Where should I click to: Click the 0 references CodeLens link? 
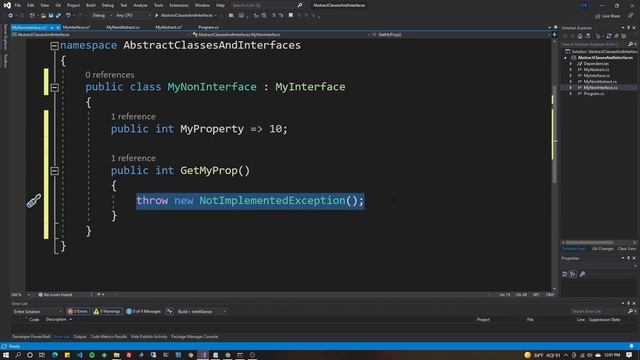coord(109,75)
